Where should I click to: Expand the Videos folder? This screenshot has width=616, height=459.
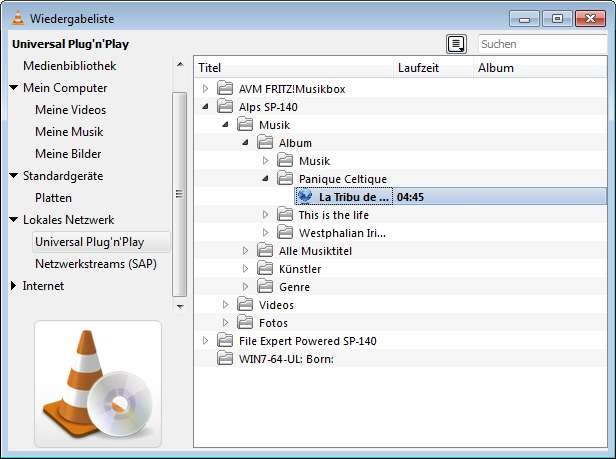(226, 305)
